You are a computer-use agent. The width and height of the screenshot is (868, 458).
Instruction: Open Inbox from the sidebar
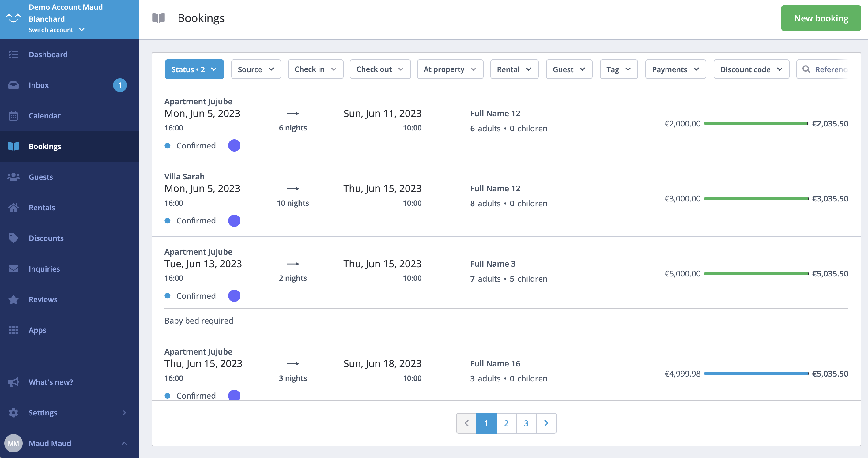coord(70,85)
